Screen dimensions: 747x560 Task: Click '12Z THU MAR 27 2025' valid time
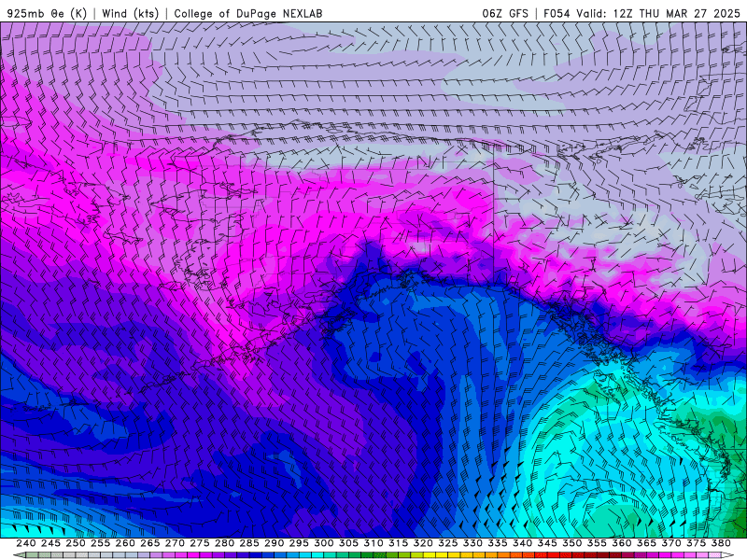(x=676, y=13)
